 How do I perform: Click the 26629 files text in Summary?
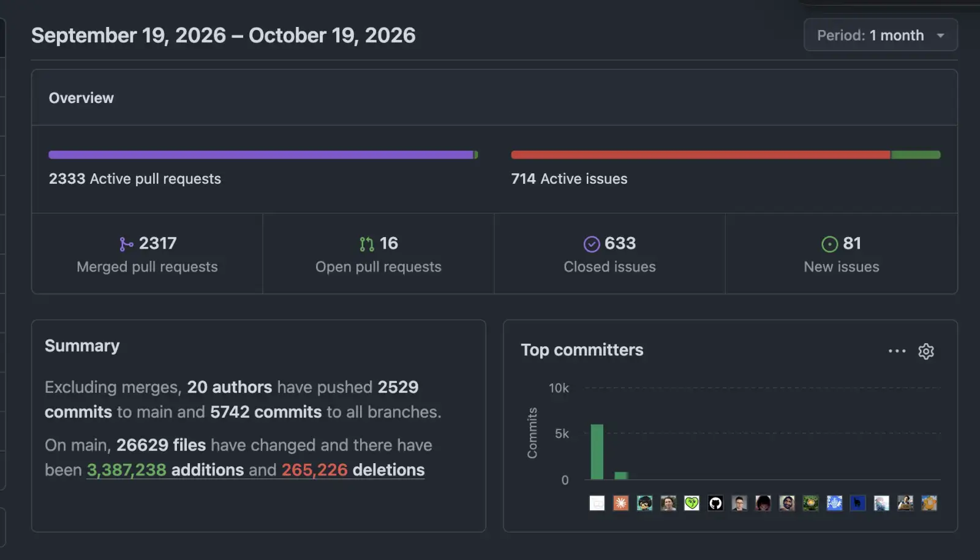[161, 445]
